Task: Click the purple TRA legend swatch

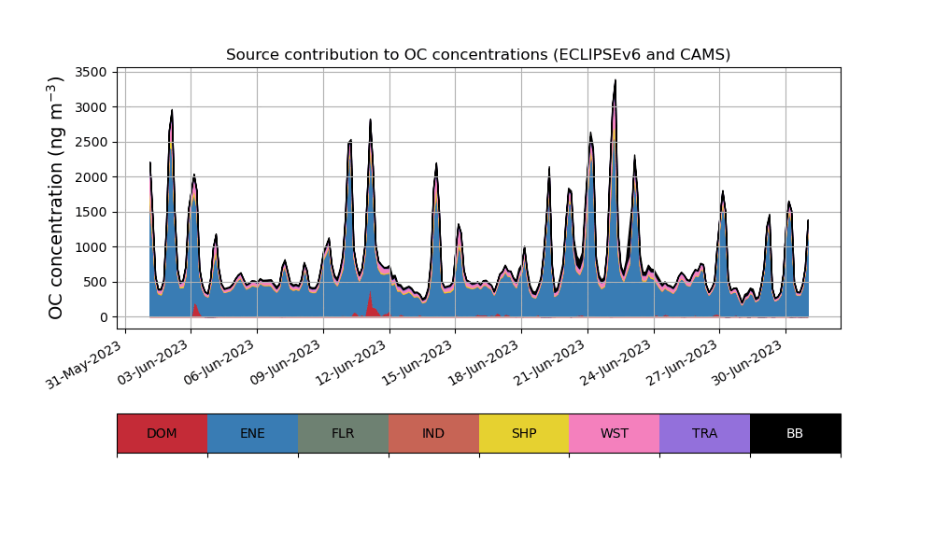Action: tap(705, 433)
